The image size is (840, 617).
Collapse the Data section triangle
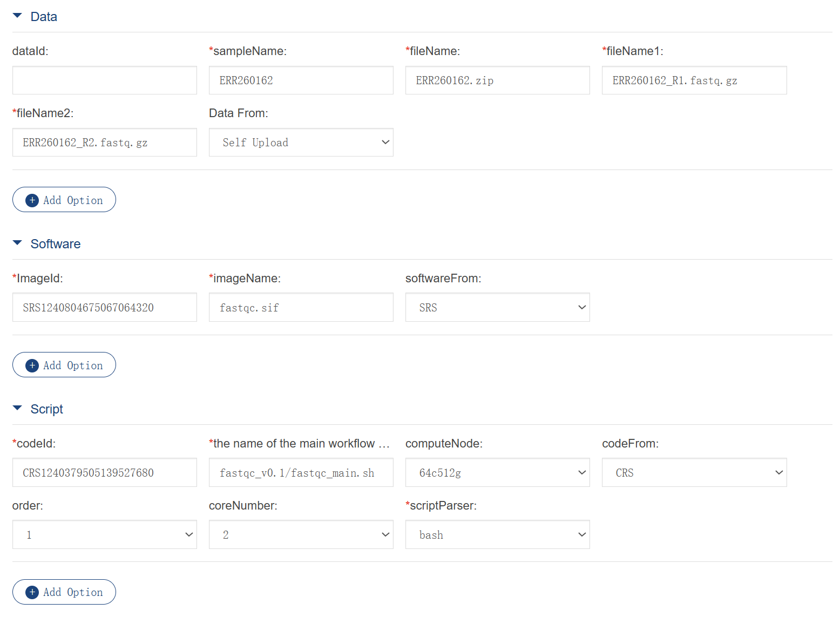click(17, 16)
